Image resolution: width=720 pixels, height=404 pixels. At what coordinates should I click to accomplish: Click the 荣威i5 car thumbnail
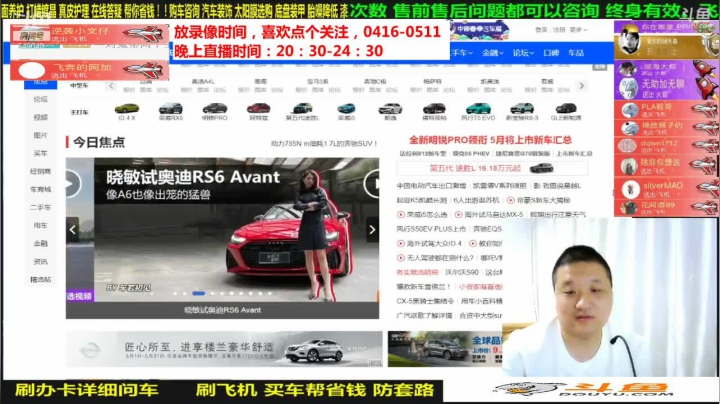tap(346, 109)
